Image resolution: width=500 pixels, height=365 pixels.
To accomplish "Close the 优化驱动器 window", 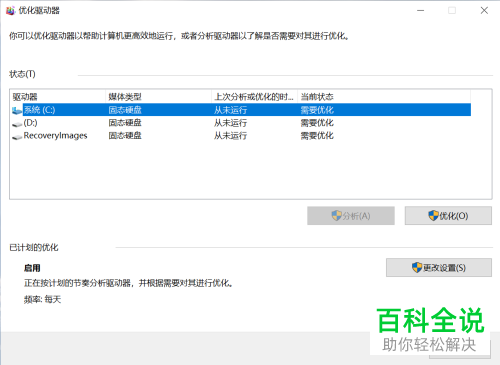I will point(484,11).
